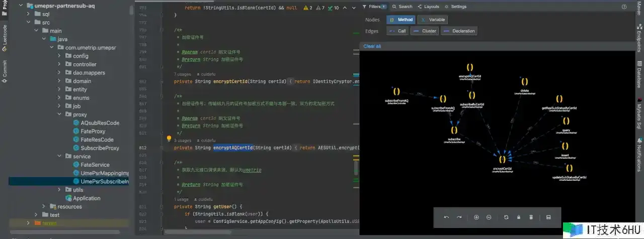Click the undo arrow in graph toolbar
The width and height of the screenshot is (644, 239).
click(x=446, y=217)
